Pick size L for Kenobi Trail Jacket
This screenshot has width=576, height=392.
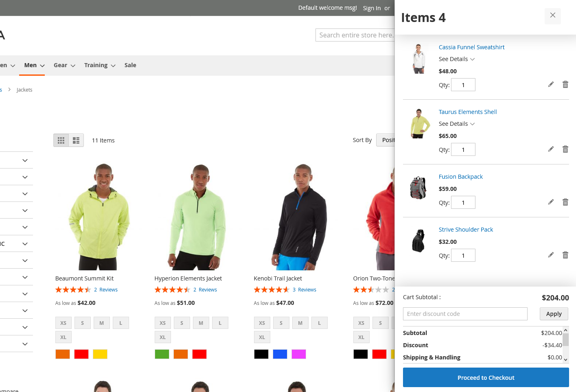[x=319, y=323]
